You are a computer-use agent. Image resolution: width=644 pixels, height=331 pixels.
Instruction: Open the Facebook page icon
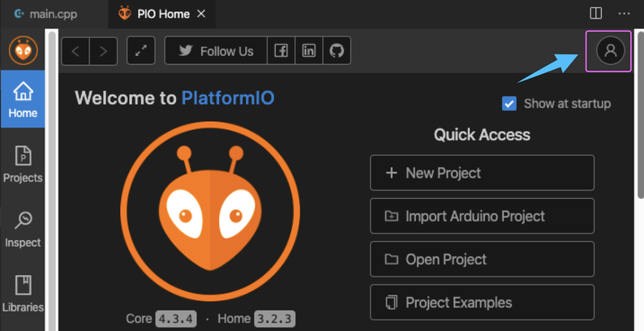281,51
